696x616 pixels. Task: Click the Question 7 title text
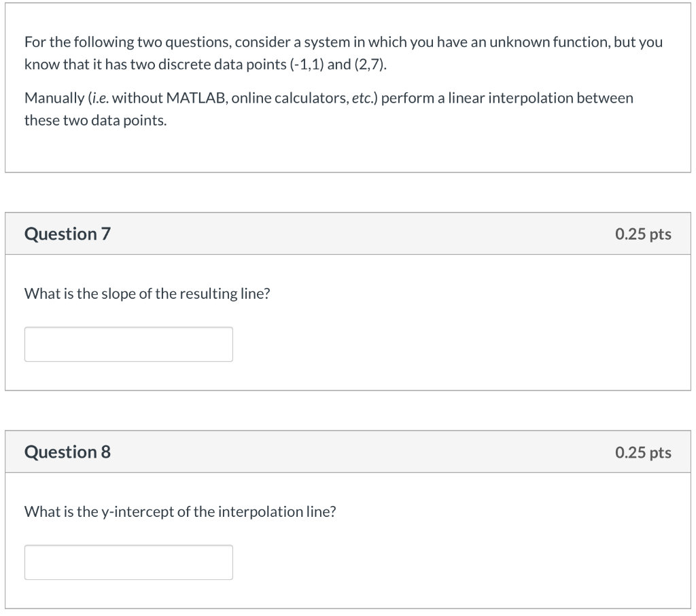click(x=66, y=234)
